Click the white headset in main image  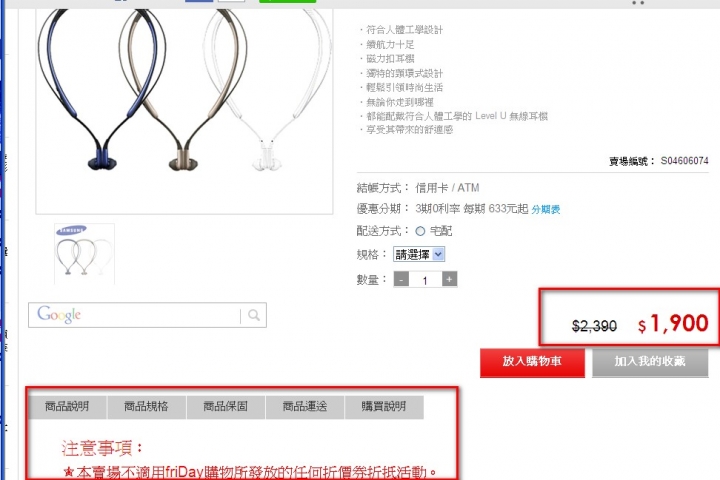tap(268, 90)
